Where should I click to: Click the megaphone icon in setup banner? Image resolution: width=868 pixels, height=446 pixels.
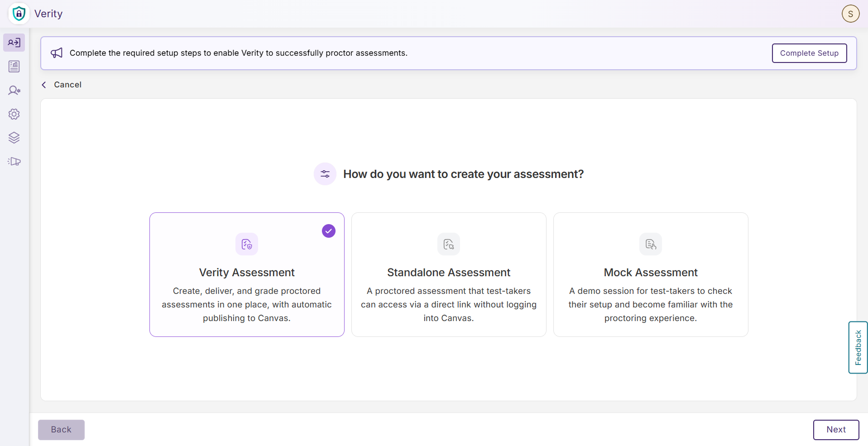point(57,53)
